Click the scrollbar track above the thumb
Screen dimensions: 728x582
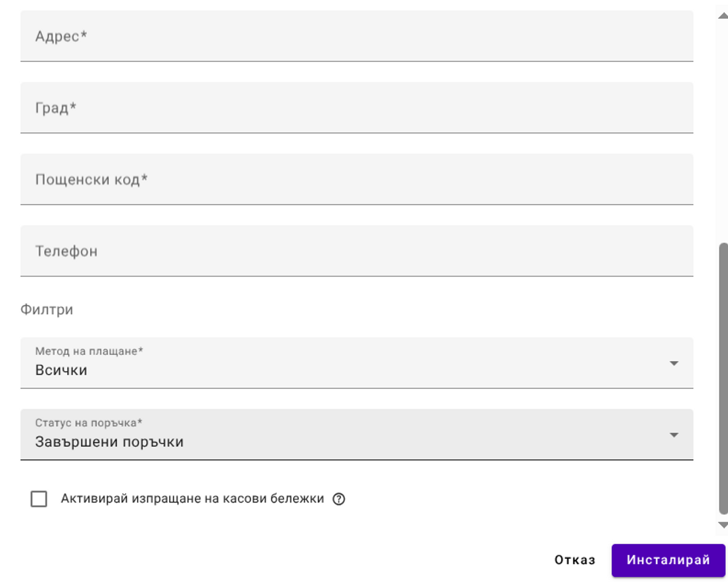point(723,121)
